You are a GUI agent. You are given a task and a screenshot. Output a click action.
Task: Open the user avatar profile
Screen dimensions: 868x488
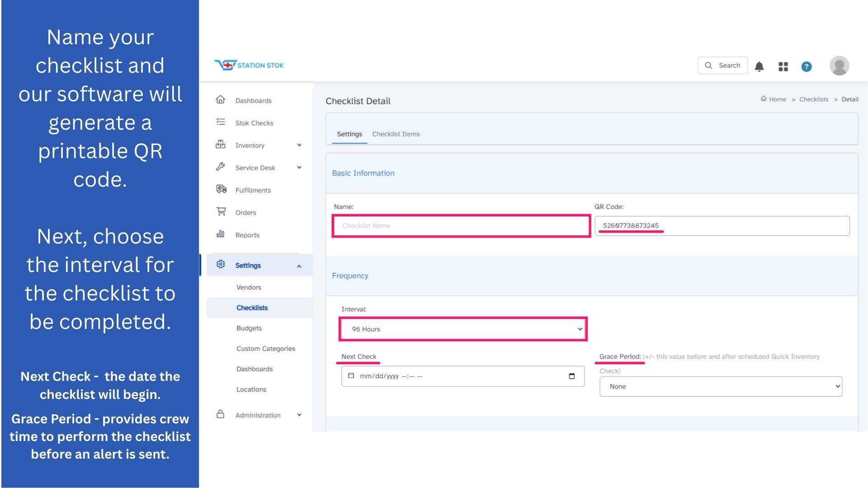(839, 66)
